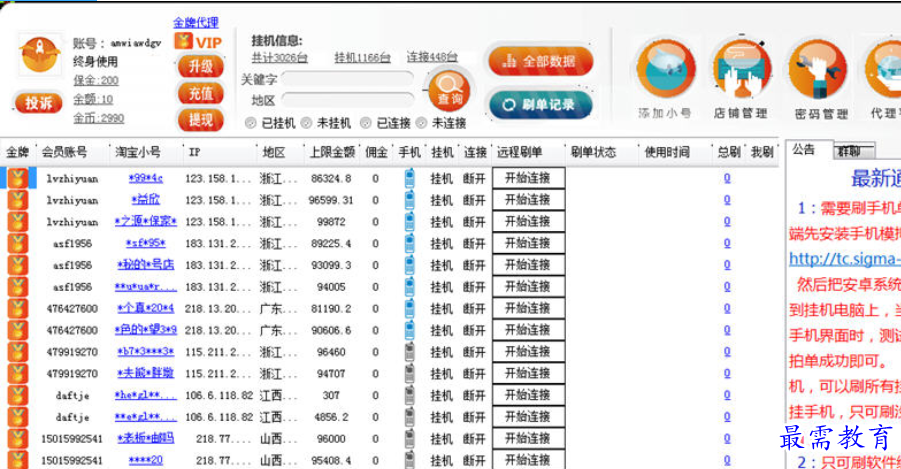Open the *之源*保家* Taobao account link
901x469 pixels.
click(146, 221)
